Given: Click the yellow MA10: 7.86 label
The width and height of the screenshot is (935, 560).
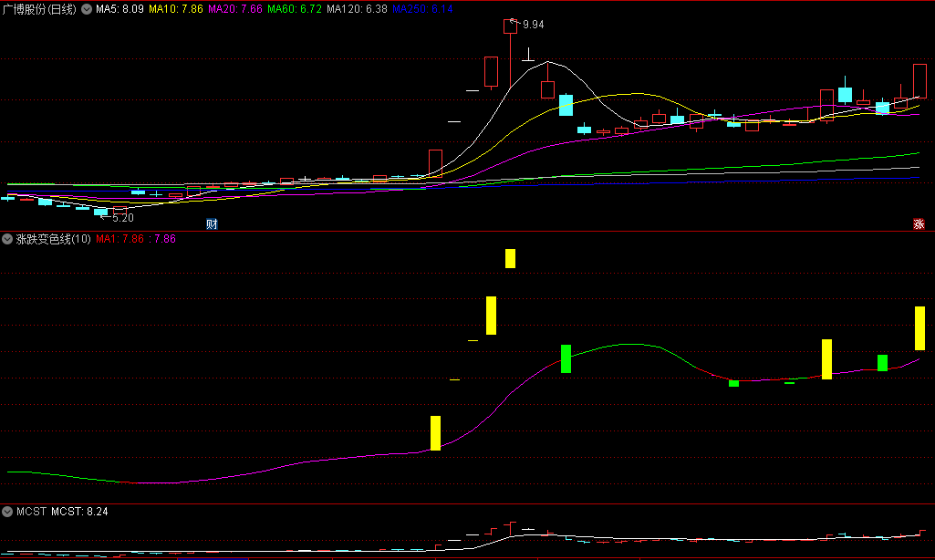Looking at the screenshot, I should 176,9.
